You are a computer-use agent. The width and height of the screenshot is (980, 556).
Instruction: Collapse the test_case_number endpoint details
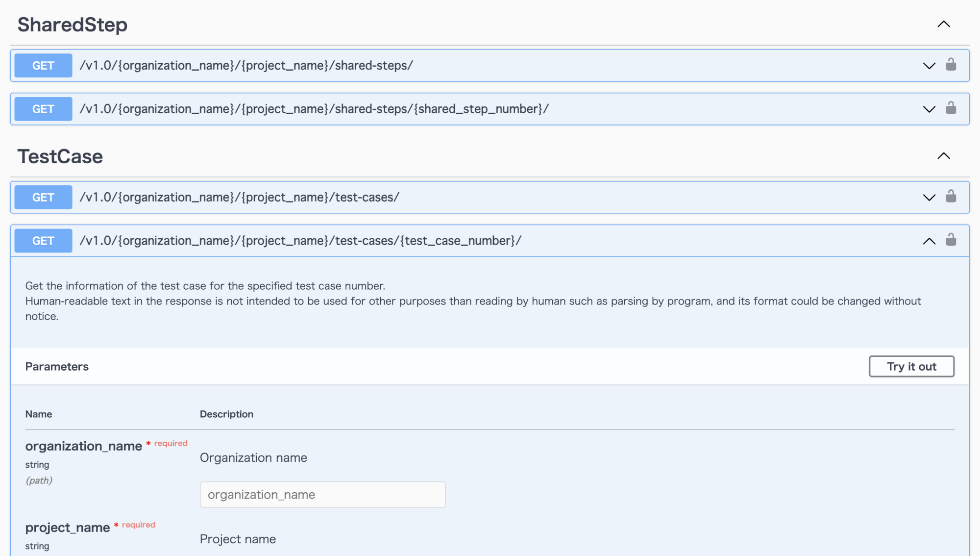pos(929,240)
